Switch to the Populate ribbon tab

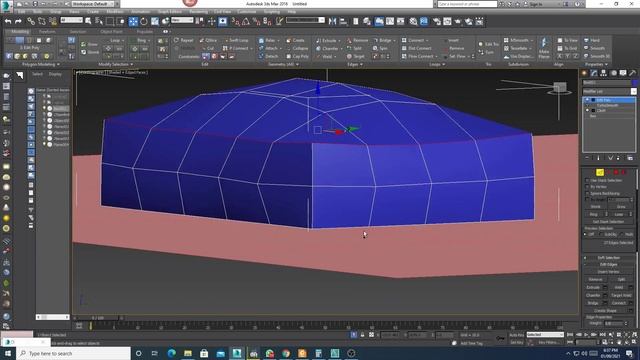coord(144,32)
